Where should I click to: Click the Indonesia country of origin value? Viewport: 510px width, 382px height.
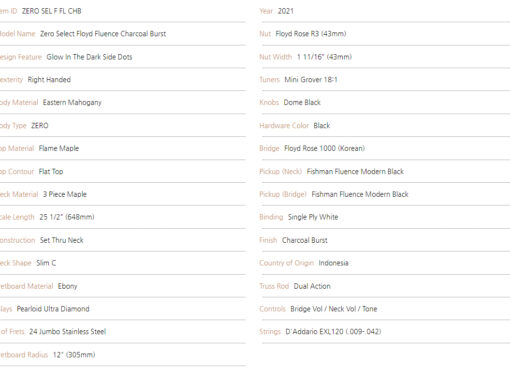333,263
